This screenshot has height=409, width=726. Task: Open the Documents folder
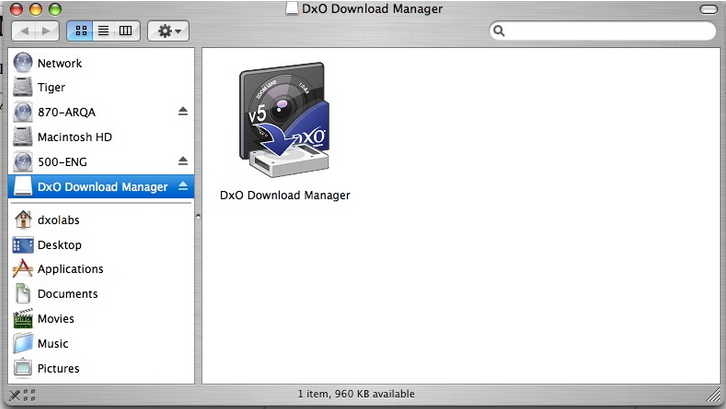pos(67,294)
